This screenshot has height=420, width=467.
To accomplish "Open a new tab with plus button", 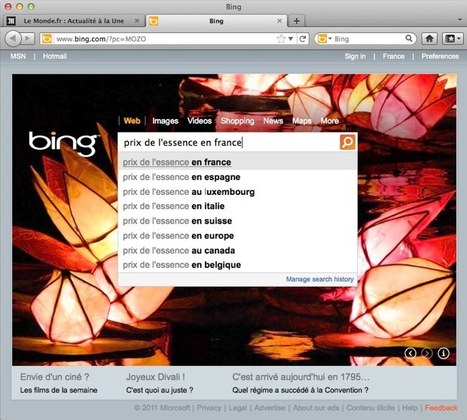I will [296, 21].
